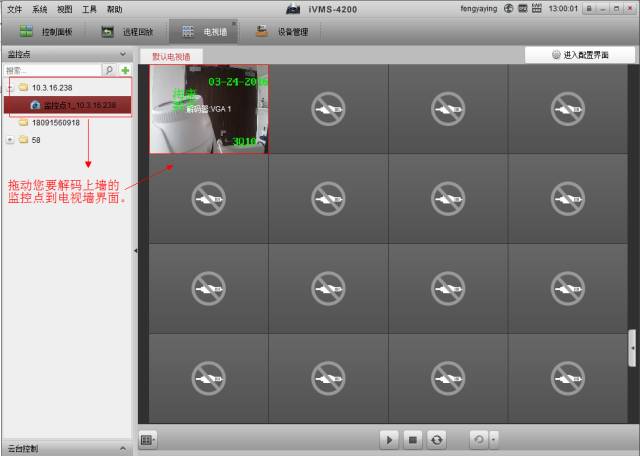Viewport: 640px width, 456px height.
Task: Open the dropdown arrow beside cycle button
Action: 494,439
